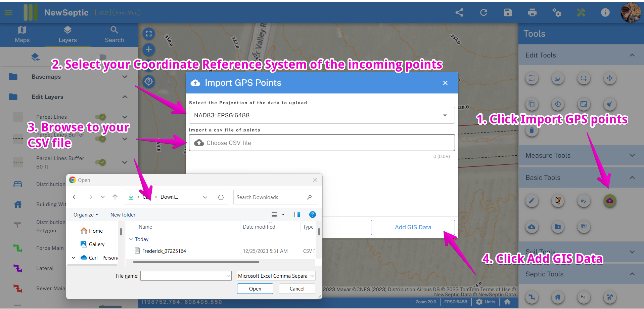Viewport: 644px width, 309px height.
Task: Save the map with the floppy icon
Action: [508, 12]
